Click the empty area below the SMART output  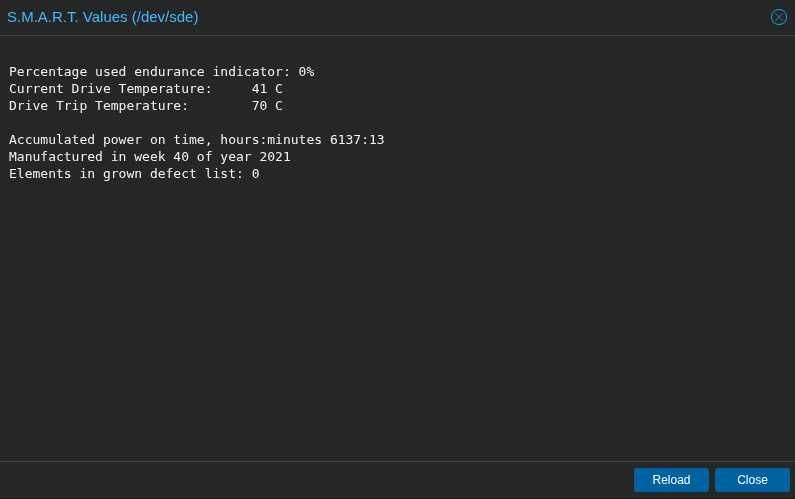[x=397, y=320]
